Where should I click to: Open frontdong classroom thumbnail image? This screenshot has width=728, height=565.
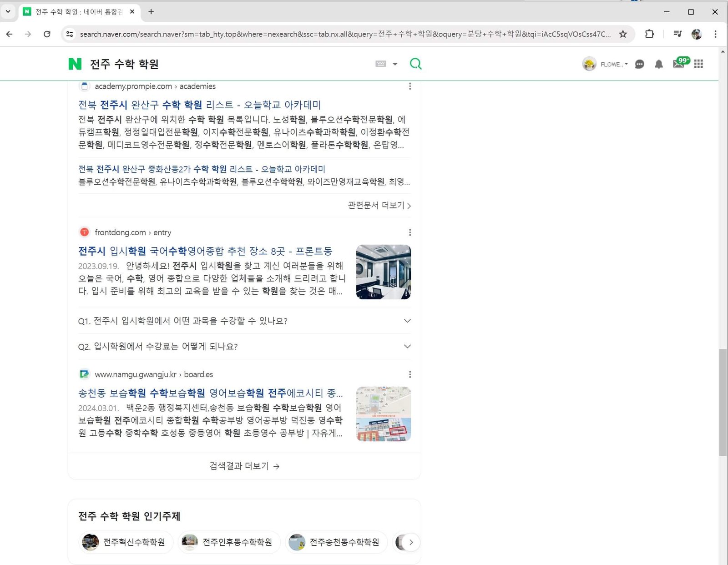tap(384, 272)
